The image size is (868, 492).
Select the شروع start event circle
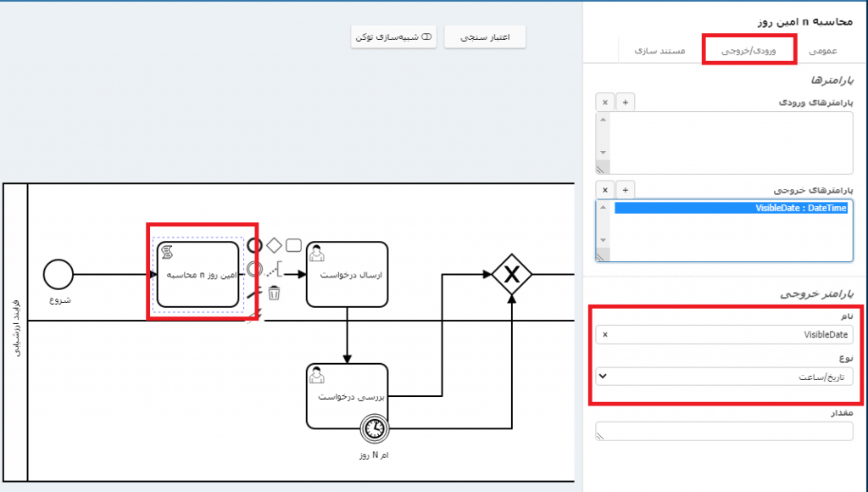click(58, 274)
